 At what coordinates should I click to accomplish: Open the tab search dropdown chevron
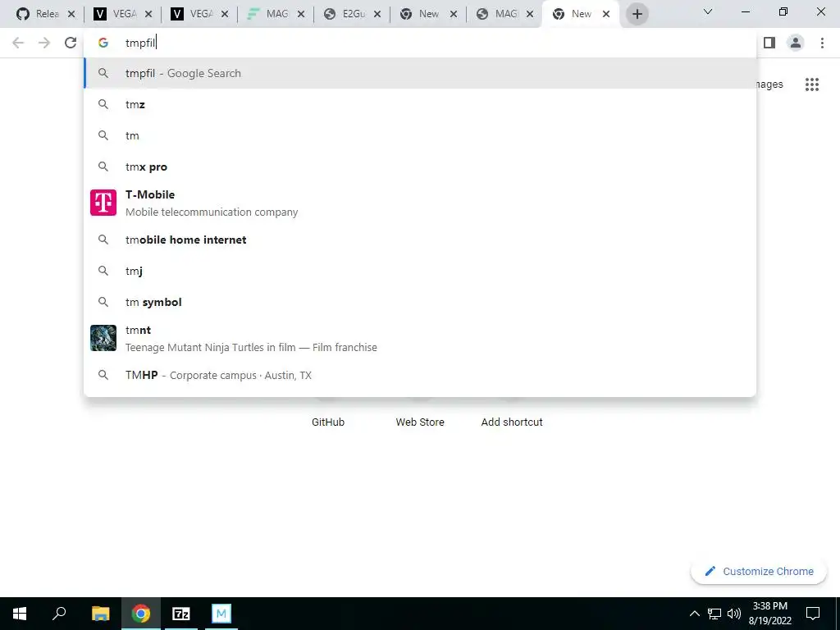[x=708, y=11]
